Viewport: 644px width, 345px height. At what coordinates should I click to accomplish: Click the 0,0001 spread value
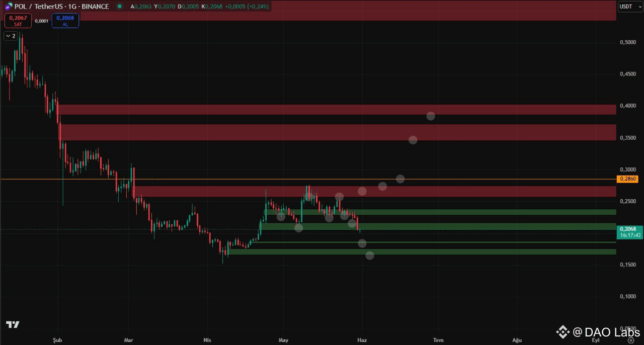tap(41, 21)
